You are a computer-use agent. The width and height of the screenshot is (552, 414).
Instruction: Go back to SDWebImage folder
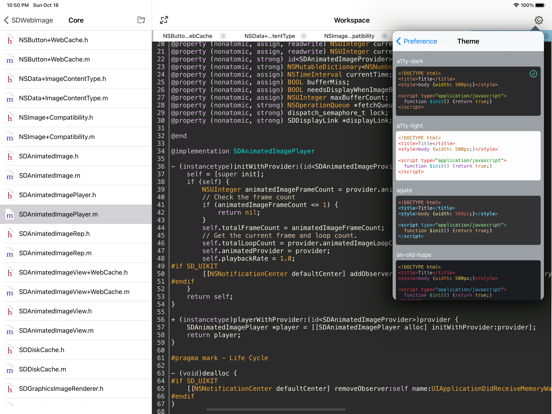pos(29,20)
